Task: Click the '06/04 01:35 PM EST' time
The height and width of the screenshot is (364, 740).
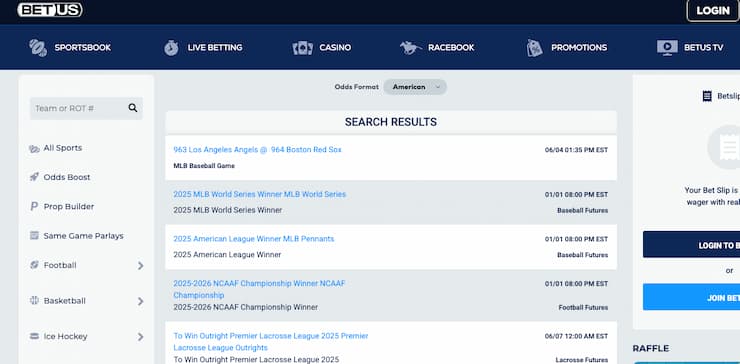Action: (x=576, y=150)
